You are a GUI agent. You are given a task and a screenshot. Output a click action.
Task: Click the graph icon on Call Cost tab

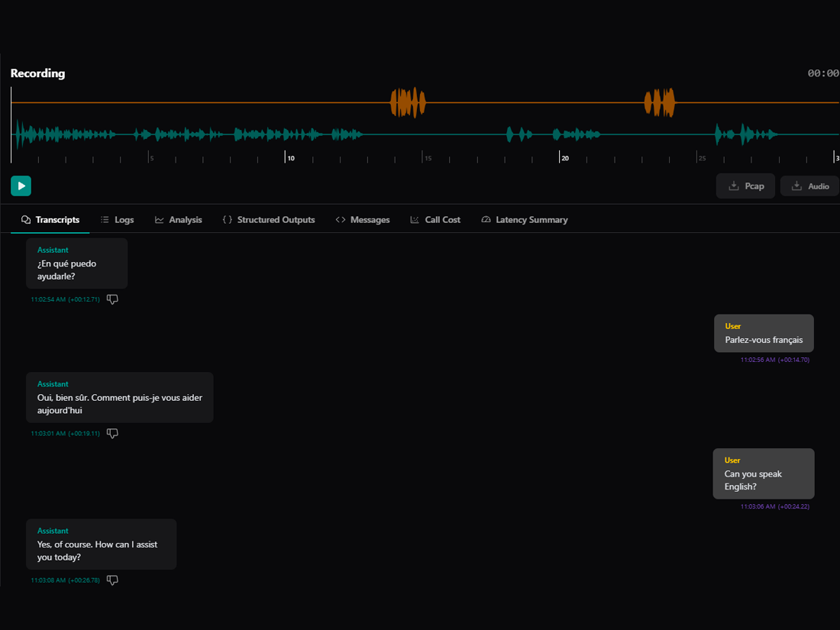[x=415, y=220]
